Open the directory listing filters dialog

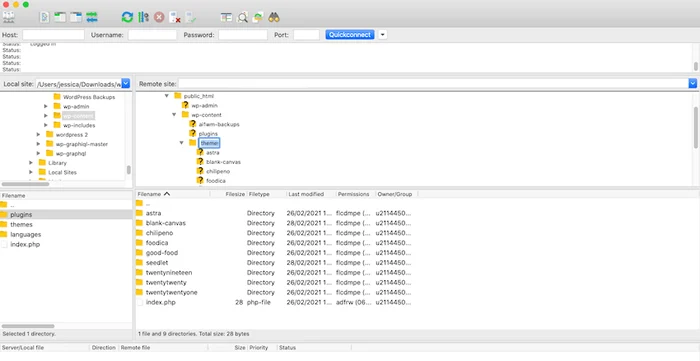pyautogui.click(x=226, y=17)
